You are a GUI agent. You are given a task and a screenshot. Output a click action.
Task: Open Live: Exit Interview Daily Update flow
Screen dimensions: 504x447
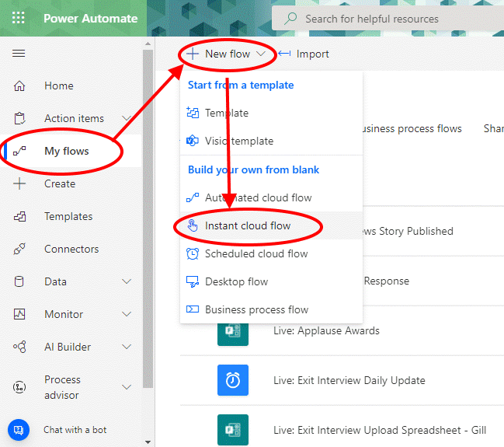pyautogui.click(x=349, y=380)
